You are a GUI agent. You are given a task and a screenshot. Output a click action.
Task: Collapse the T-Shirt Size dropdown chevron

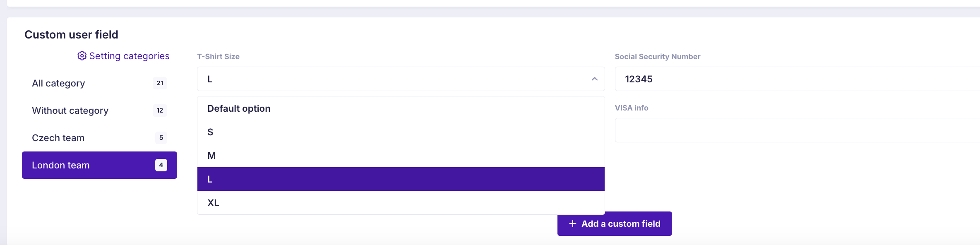click(x=594, y=79)
